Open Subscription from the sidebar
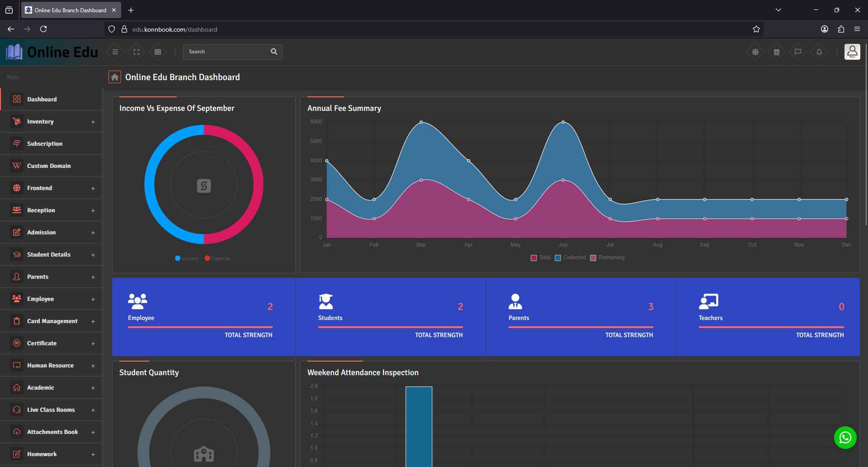The height and width of the screenshot is (467, 868). [x=45, y=144]
